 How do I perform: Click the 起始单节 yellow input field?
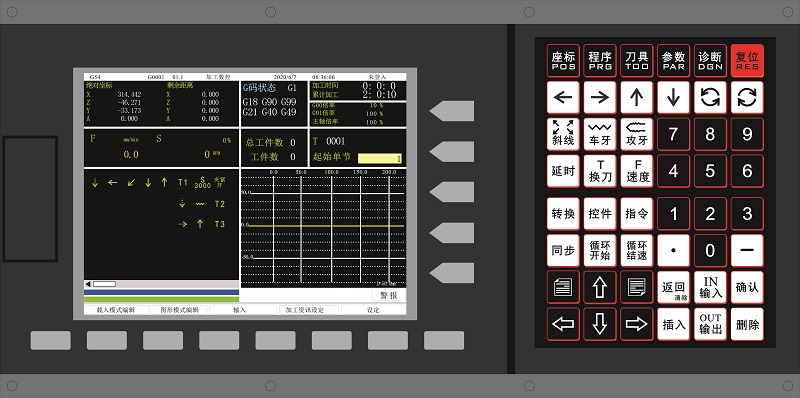(380, 158)
